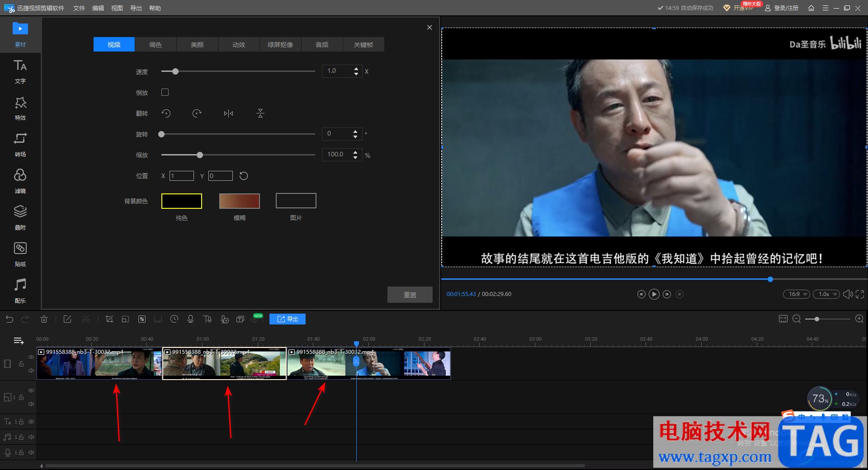868x470 pixels.
Task: Open the 16:9 aspect ratio dropdown
Action: click(x=796, y=294)
